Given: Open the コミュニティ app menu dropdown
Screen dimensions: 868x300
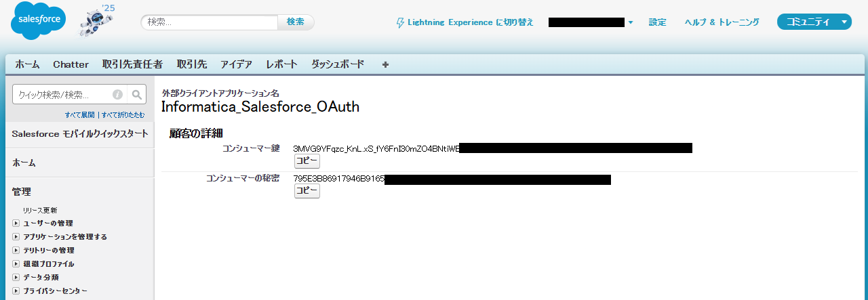Looking at the screenshot, I should 814,22.
